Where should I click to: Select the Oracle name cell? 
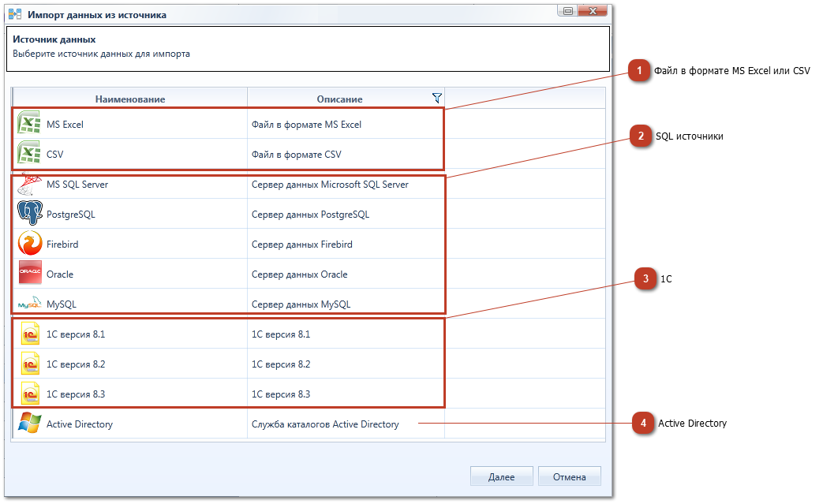(x=129, y=273)
